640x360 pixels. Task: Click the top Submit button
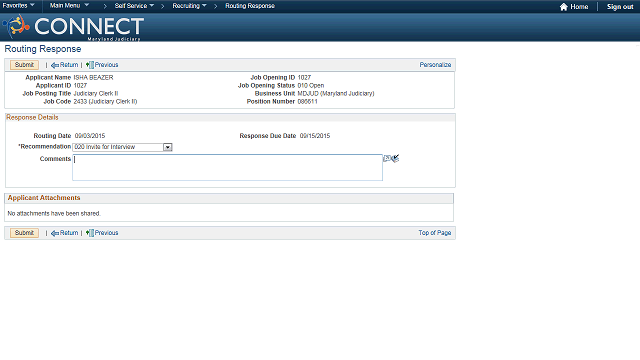(24, 65)
